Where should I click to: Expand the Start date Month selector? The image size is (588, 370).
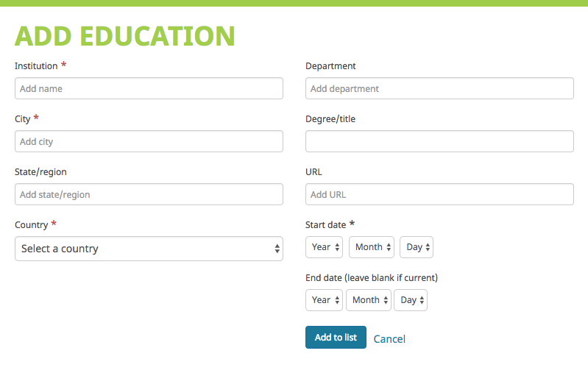pos(372,247)
